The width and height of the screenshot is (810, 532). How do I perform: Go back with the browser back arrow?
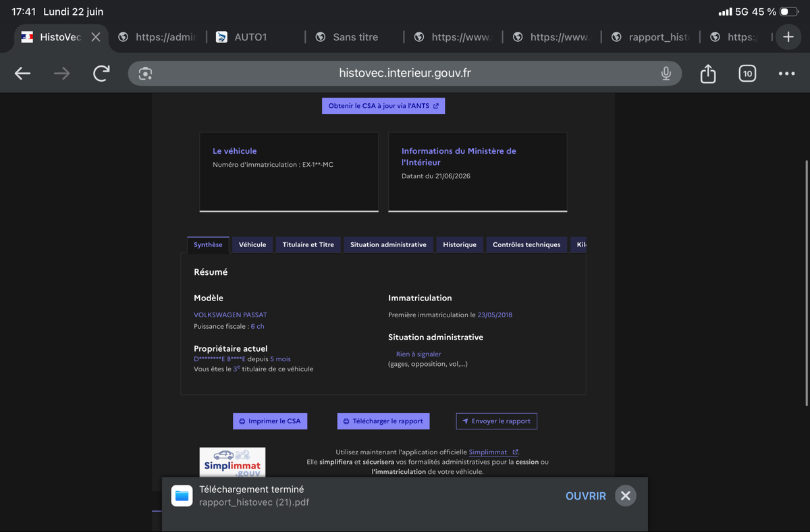[x=22, y=74]
